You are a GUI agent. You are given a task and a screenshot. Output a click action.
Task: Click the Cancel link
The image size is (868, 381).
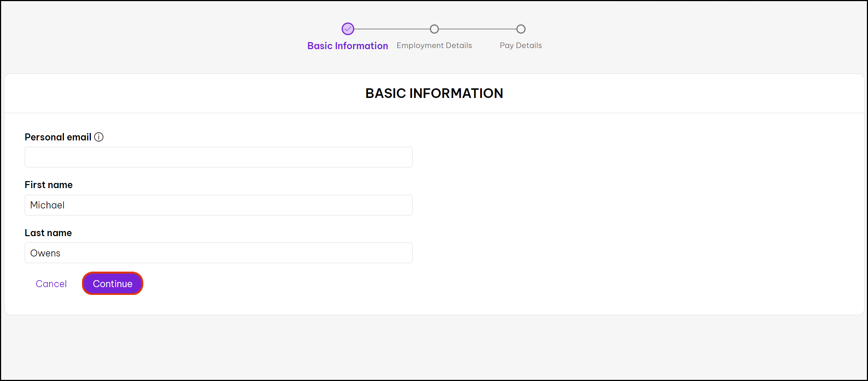pyautogui.click(x=51, y=283)
